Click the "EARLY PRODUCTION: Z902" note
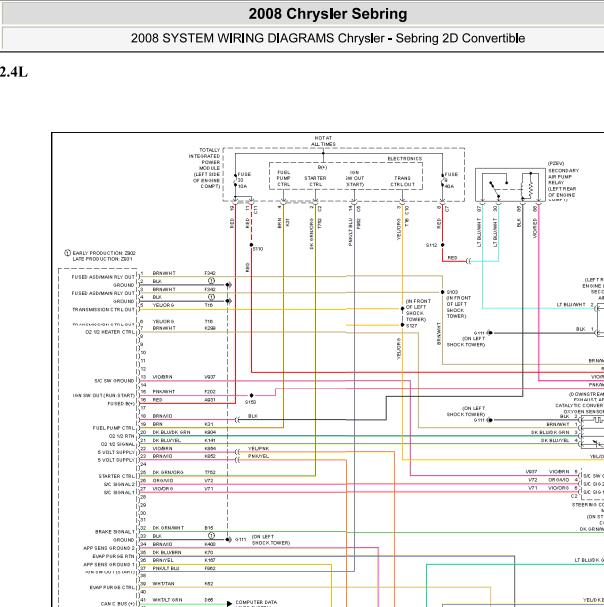 103,253
